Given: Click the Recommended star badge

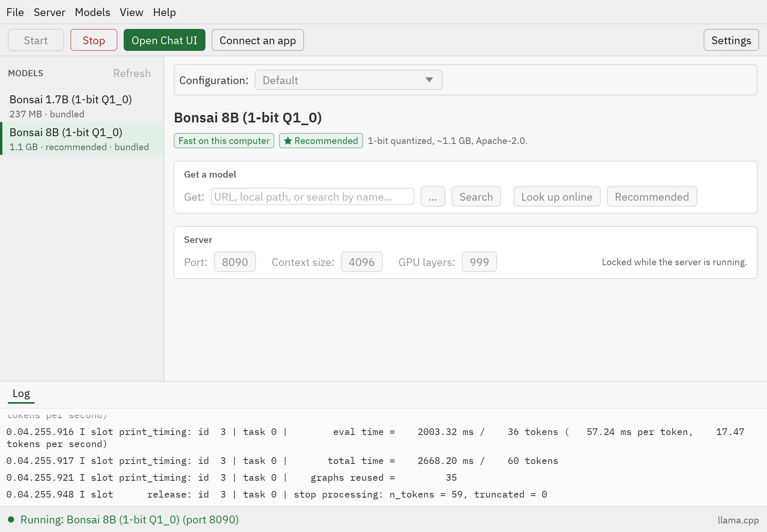Looking at the screenshot, I should (x=321, y=141).
